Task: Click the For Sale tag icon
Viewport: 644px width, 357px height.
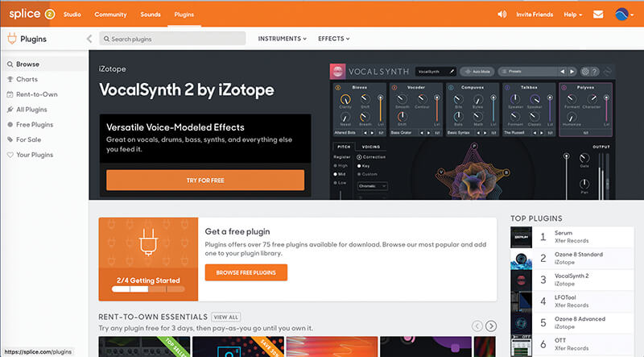Action: [x=10, y=139]
